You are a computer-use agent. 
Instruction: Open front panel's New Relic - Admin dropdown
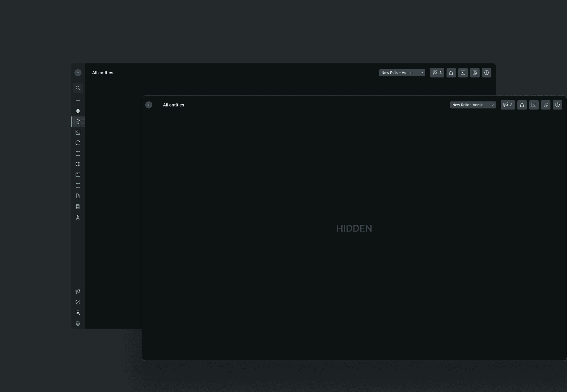(473, 105)
